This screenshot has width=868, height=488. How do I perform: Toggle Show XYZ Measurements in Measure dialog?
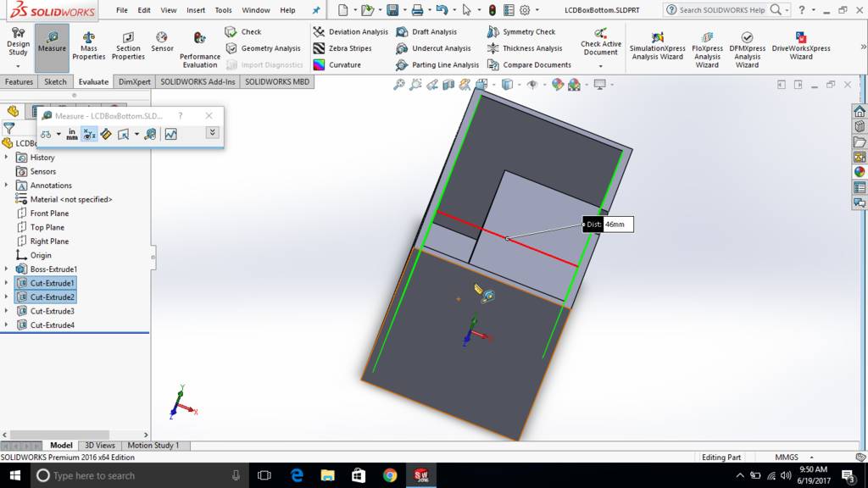click(x=88, y=134)
